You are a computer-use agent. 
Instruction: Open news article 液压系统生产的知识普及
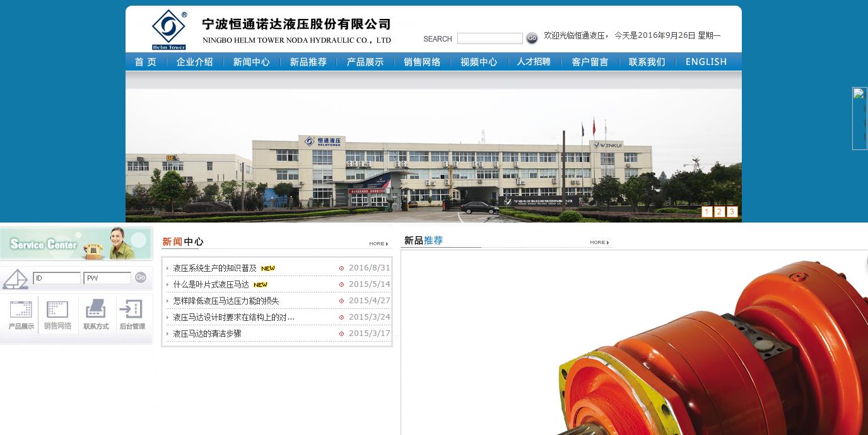(215, 268)
